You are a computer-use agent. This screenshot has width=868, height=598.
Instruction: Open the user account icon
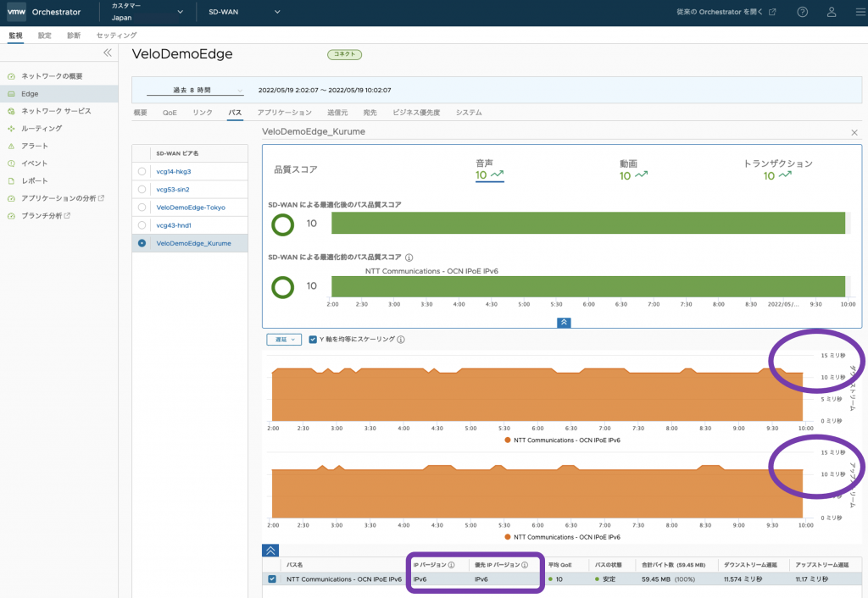pos(832,12)
